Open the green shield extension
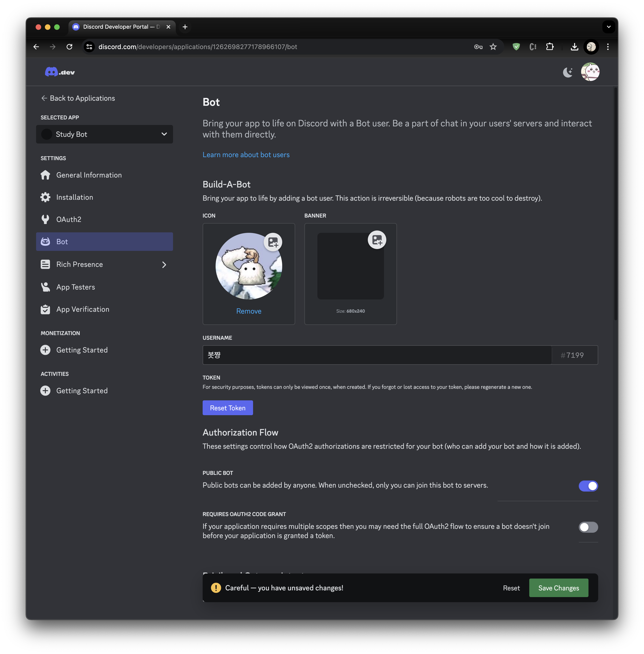This screenshot has height=654, width=644. [x=516, y=47]
